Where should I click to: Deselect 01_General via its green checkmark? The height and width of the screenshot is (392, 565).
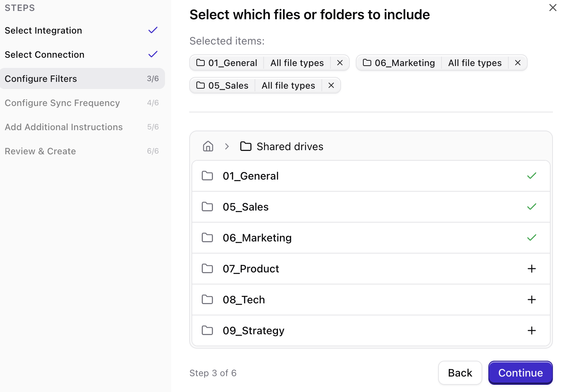(532, 176)
